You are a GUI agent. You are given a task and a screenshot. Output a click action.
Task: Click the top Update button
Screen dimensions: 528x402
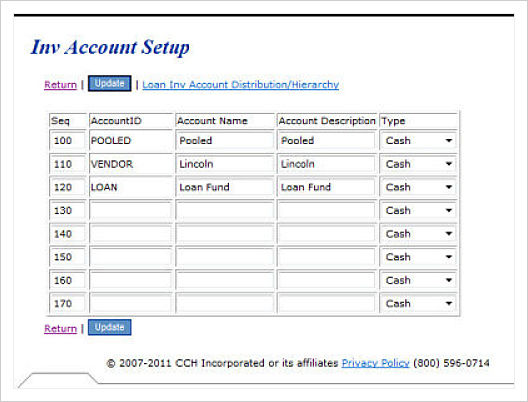click(109, 83)
